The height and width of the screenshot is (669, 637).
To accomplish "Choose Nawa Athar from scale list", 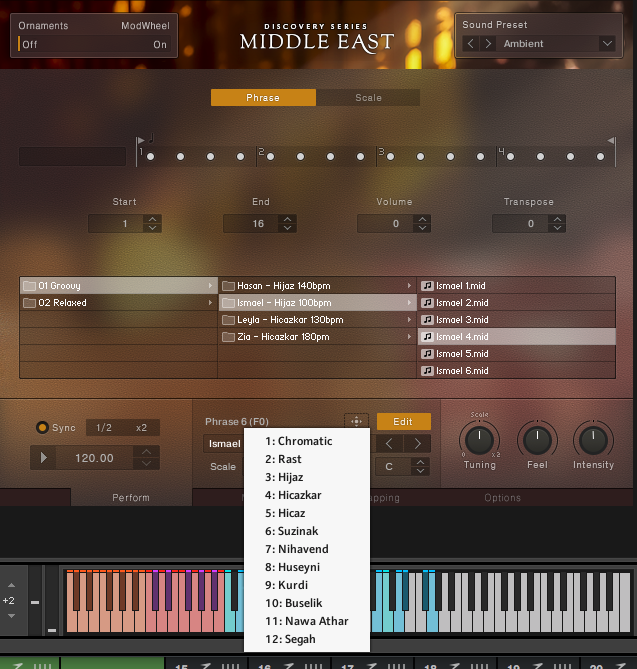I will [x=307, y=621].
